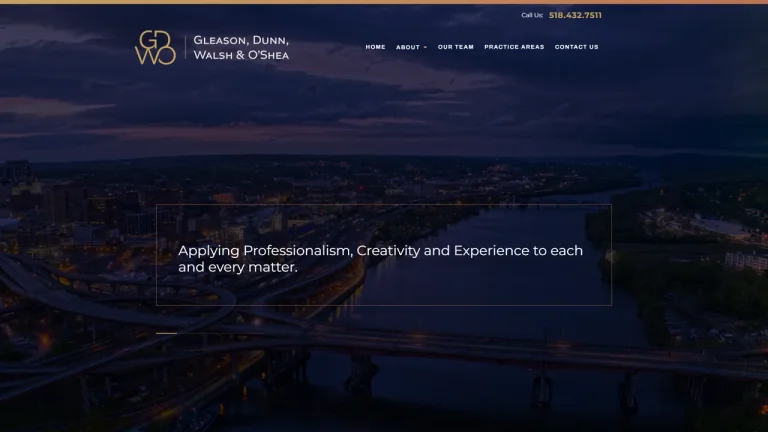Go to the Our Team page
Image resolution: width=768 pixels, height=432 pixels.
(x=456, y=47)
